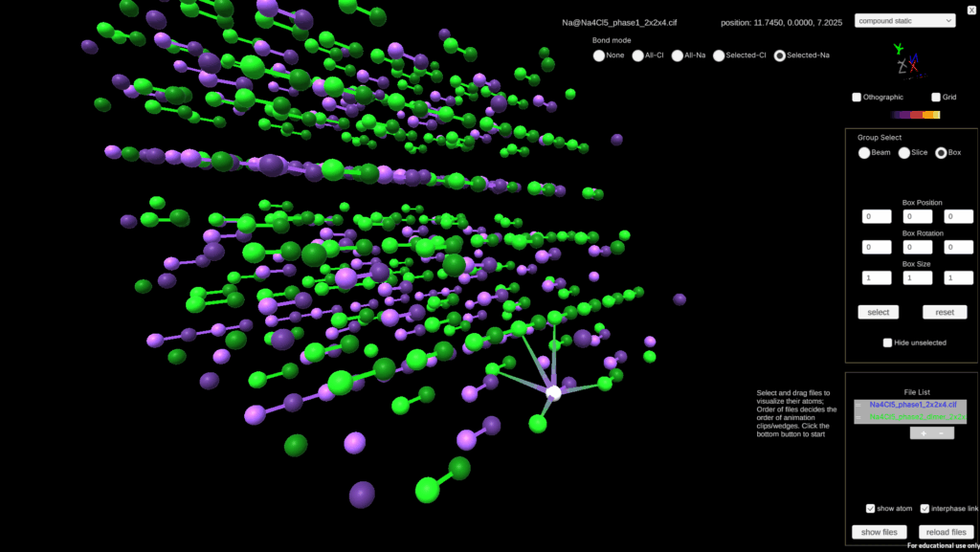Click the first Box Position input field

877,217
